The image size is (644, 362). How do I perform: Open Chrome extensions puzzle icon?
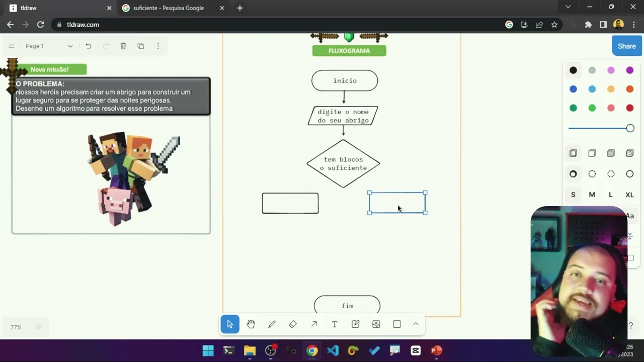pos(588,25)
